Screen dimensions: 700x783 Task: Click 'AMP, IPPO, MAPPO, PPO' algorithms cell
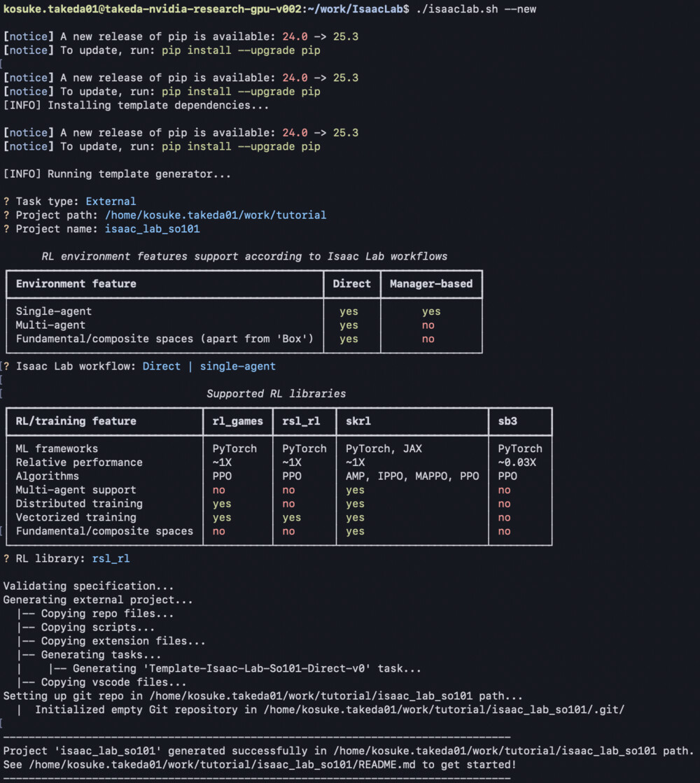tap(412, 476)
